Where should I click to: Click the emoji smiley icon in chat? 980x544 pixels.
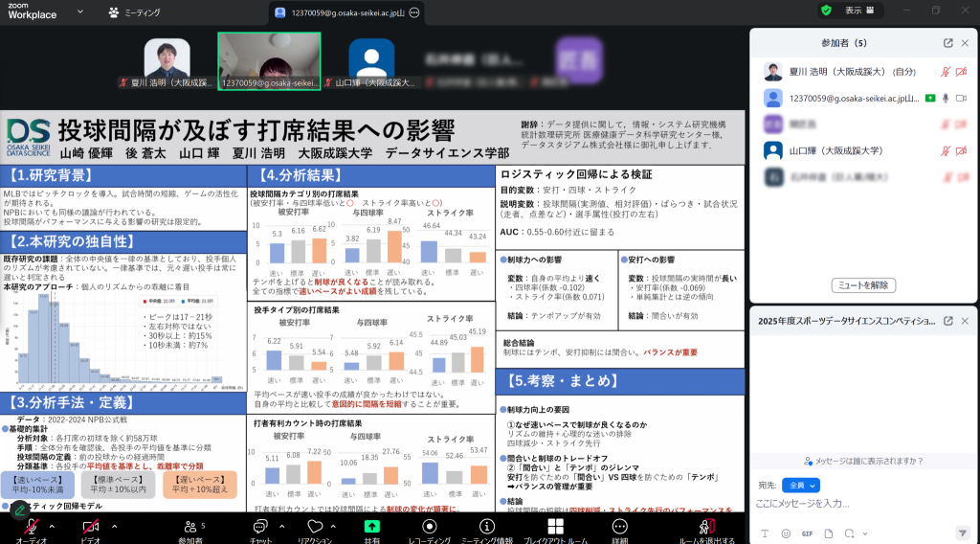[786, 533]
